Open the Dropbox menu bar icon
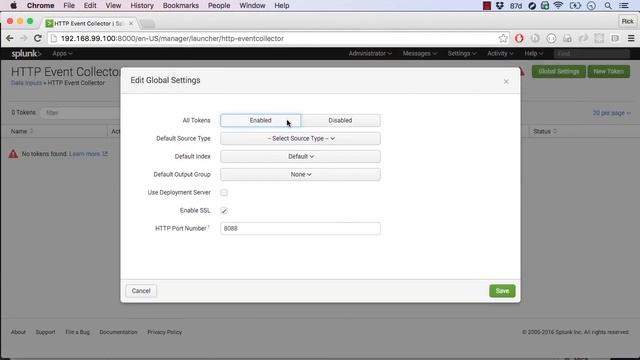 (500, 6)
